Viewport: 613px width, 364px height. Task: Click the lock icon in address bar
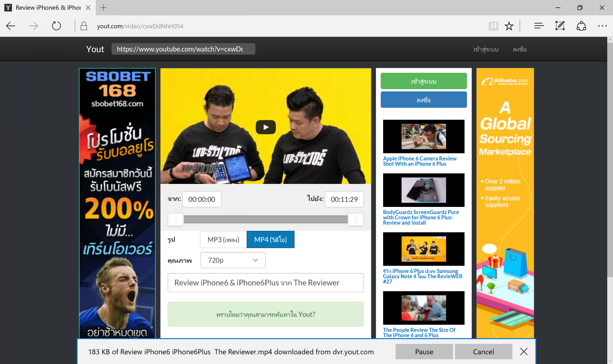pos(84,26)
